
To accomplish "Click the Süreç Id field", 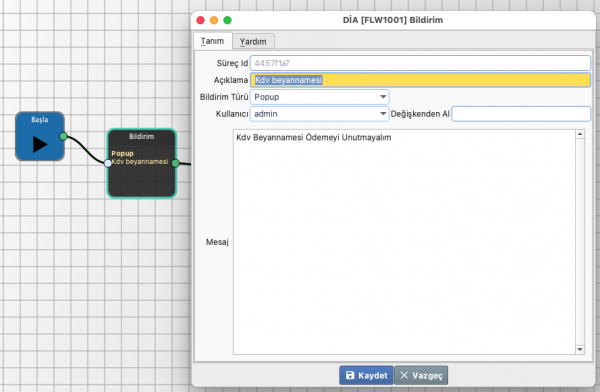I will point(420,63).
